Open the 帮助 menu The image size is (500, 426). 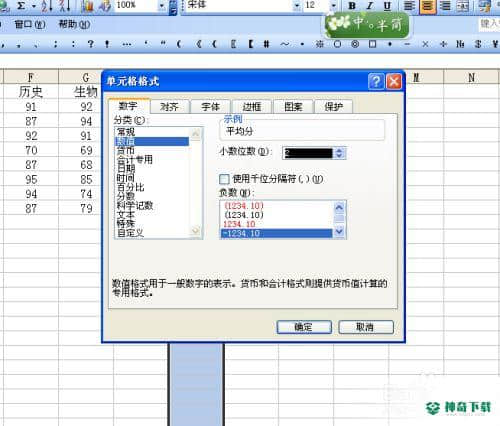click(74, 24)
